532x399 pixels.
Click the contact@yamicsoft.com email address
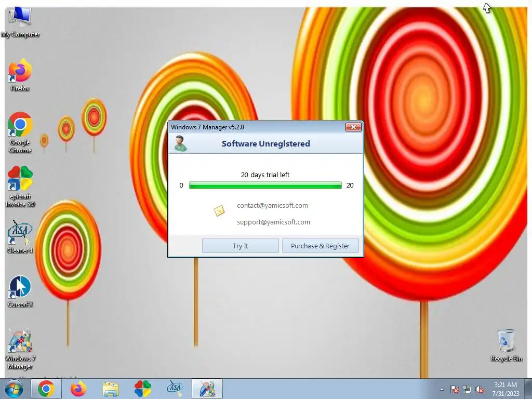pyautogui.click(x=272, y=205)
